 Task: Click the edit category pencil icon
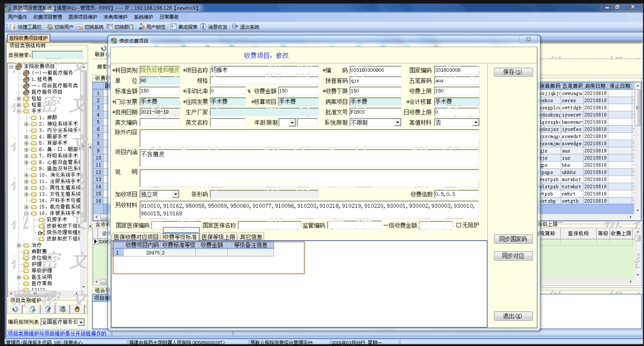48,309
